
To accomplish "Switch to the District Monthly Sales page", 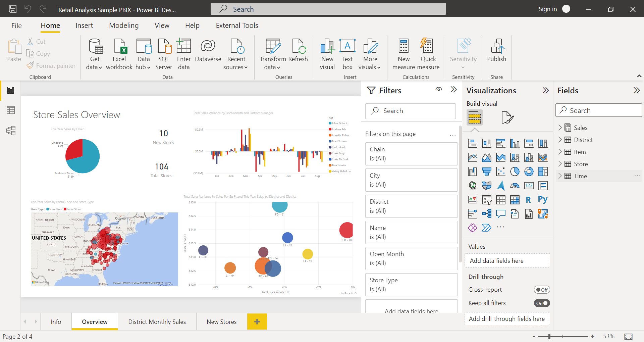I will pos(157,321).
